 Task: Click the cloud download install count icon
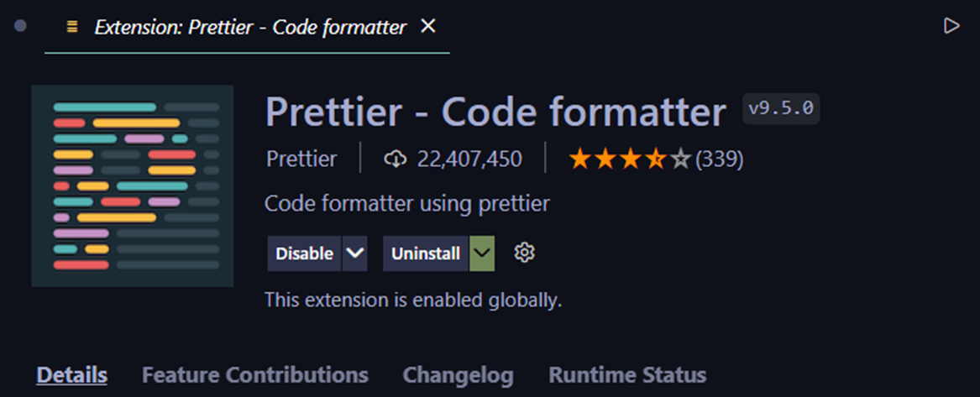(395, 159)
